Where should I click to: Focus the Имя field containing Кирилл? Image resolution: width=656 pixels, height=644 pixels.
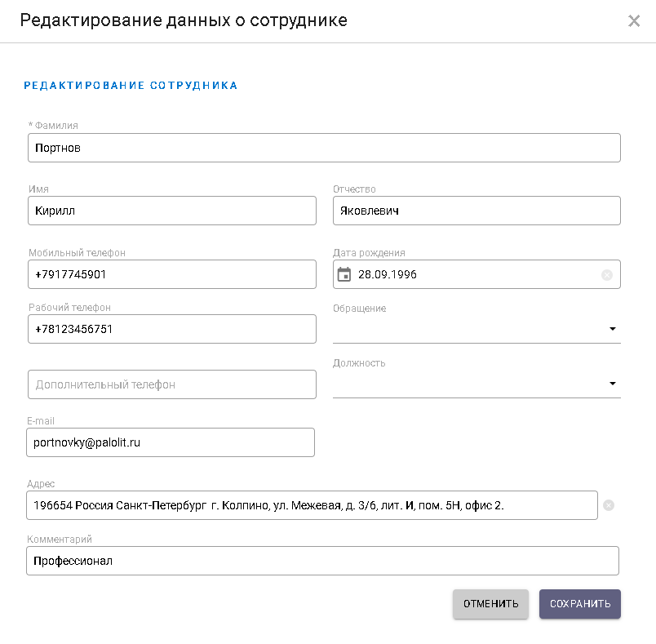172,211
